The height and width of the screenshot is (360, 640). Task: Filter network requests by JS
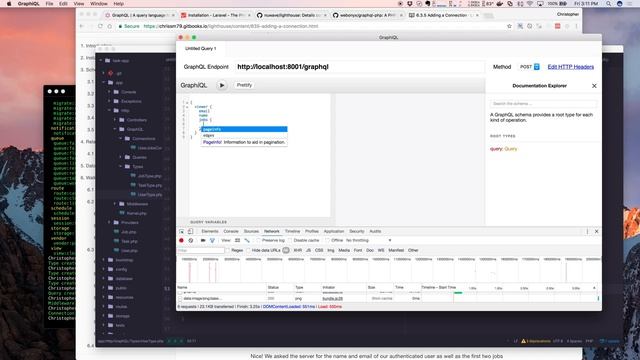[309, 250]
